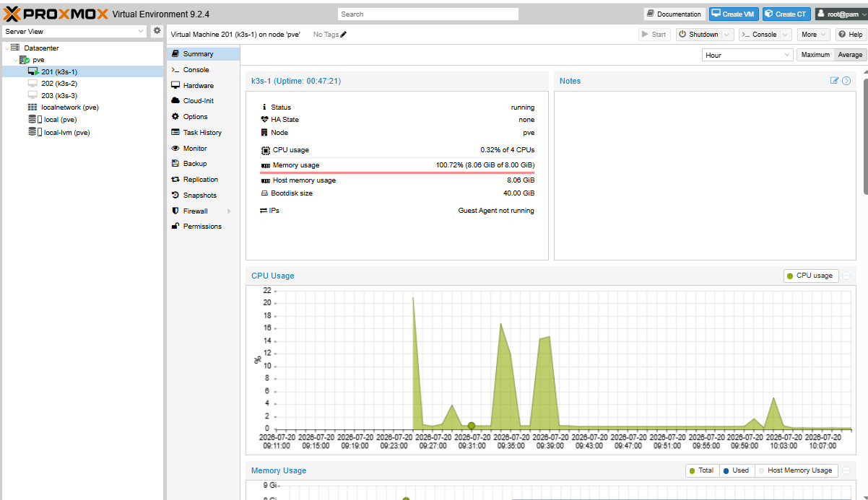868x500 pixels.
Task: Click the Shutdown button
Action: tap(698, 35)
